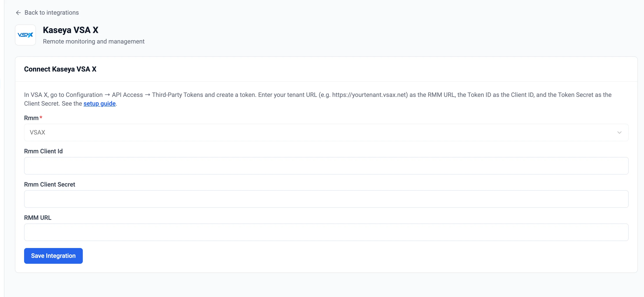Viewport: 644px width, 297px height.
Task: Focus the Rmm Client Secret field
Action: (x=326, y=199)
